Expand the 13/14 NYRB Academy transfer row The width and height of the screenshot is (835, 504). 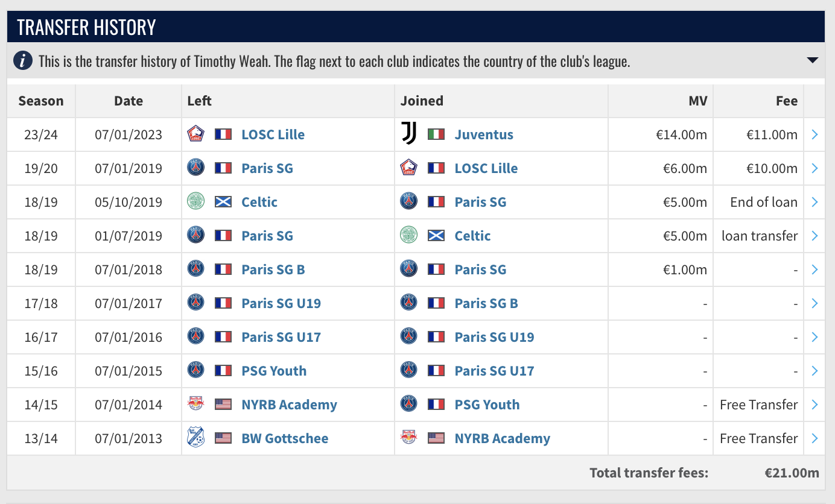point(814,438)
